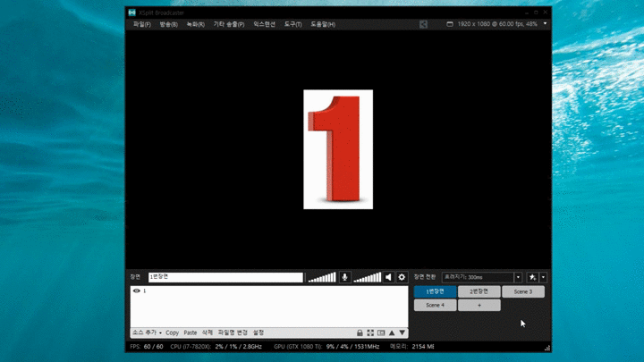
Task: Select source row labeled 1 in source list
Action: point(269,290)
